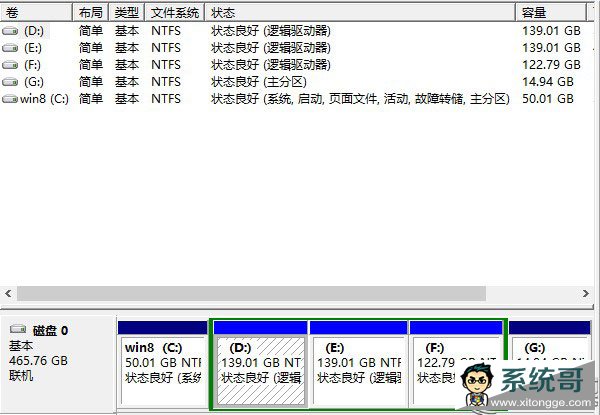This screenshot has height=415, width=600.
Task: Select the (G:) partition block in disk map
Action: [x=550, y=365]
